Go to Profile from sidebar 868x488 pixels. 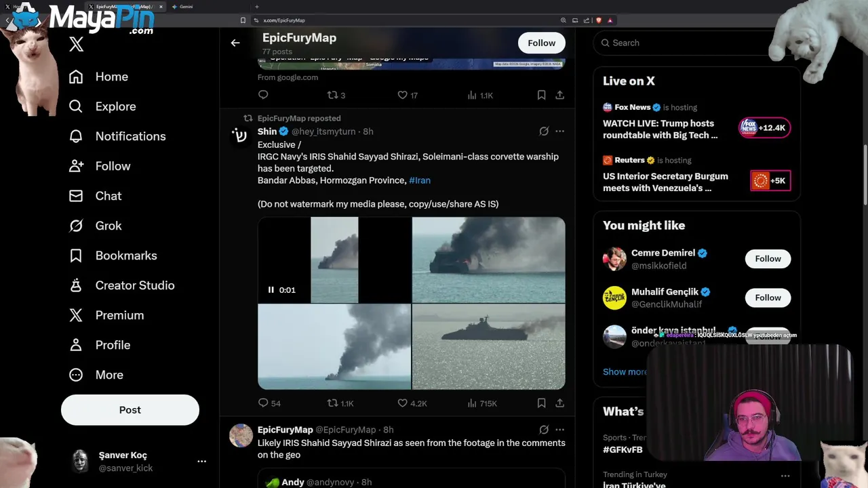[100, 345]
